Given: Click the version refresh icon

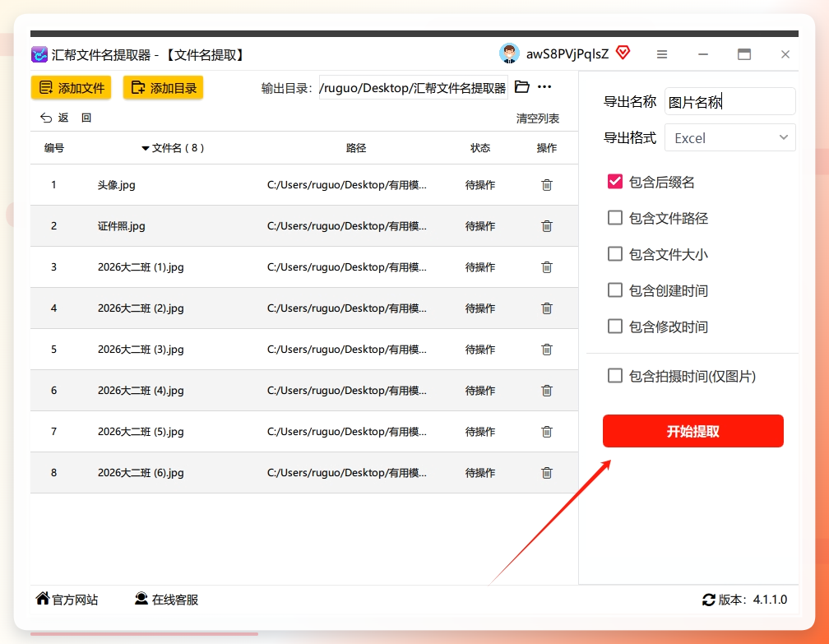Looking at the screenshot, I should [x=708, y=600].
